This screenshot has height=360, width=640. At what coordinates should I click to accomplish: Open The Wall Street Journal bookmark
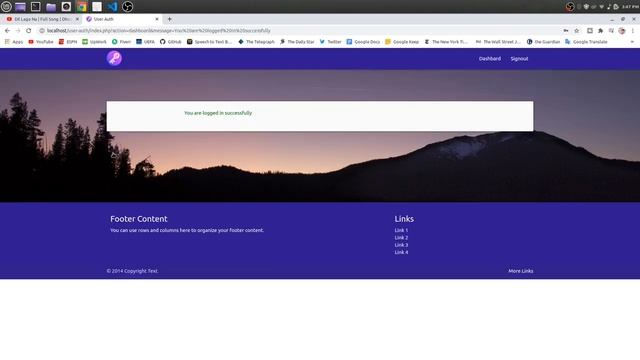pyautogui.click(x=498, y=42)
